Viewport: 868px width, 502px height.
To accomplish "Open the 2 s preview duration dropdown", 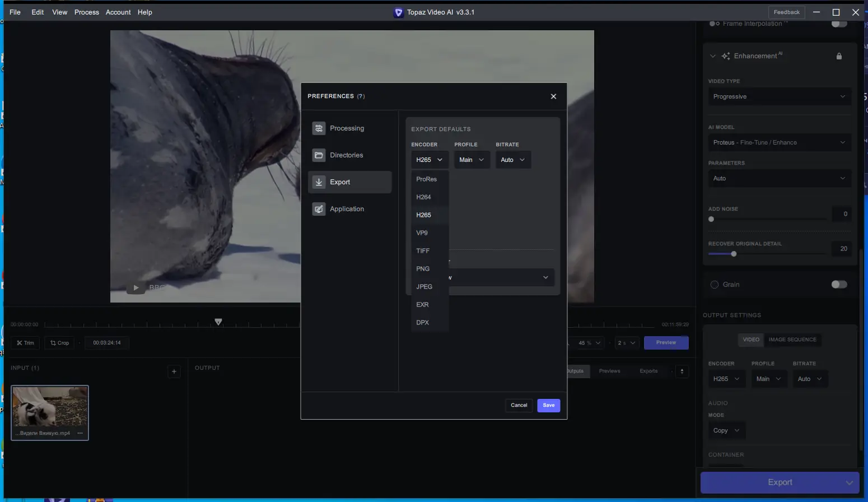I will pos(627,343).
